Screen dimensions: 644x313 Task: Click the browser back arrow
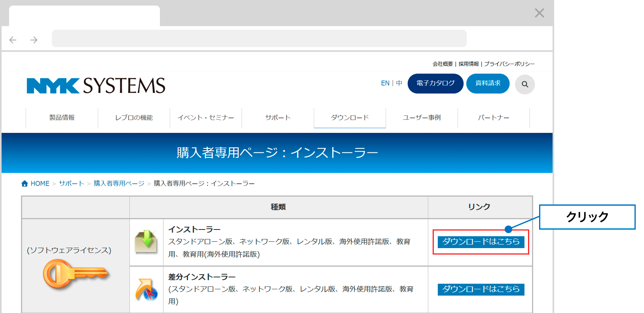click(13, 40)
